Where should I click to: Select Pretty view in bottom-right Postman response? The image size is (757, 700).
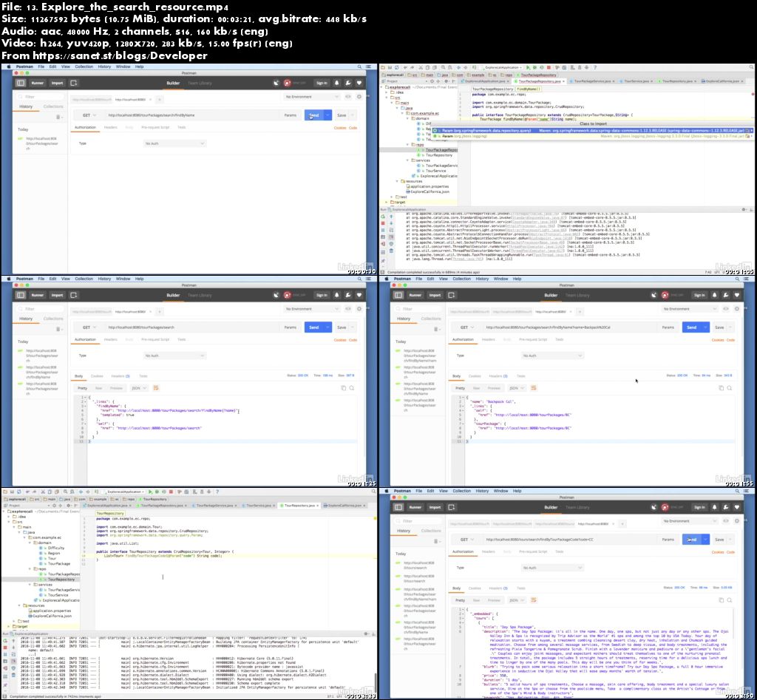click(460, 600)
